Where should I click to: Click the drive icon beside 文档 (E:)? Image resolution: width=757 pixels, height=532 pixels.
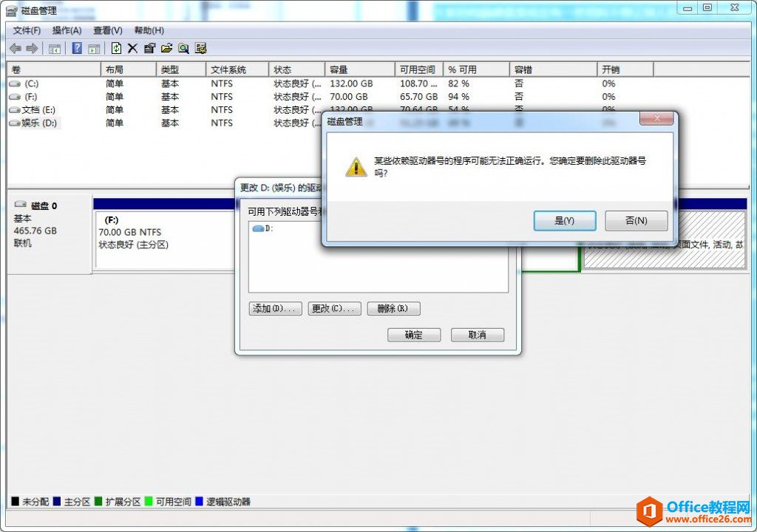(x=15, y=110)
